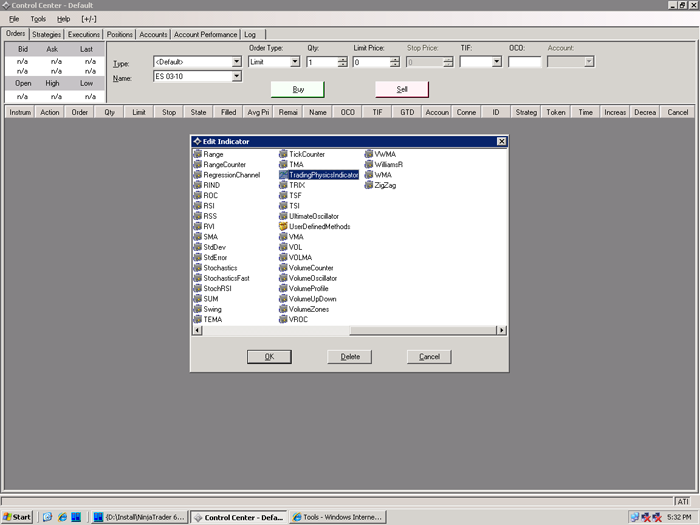Choose the StochRSI indicator icon
700x525 pixels.
point(197,288)
